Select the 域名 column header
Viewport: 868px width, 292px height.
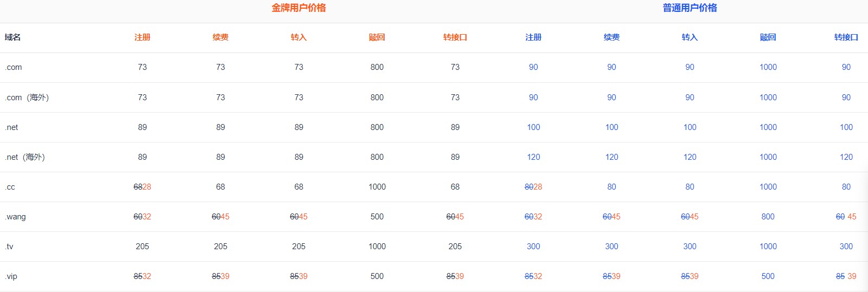(12, 37)
